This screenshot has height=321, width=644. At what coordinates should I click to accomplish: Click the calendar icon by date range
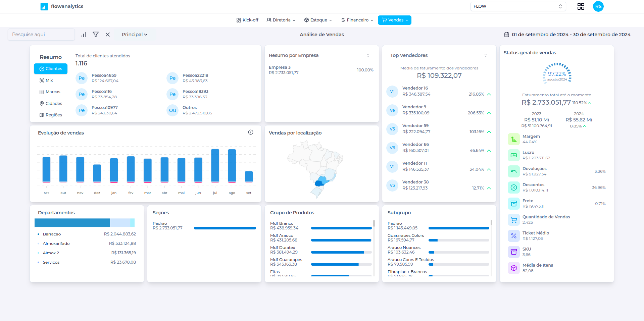click(507, 35)
